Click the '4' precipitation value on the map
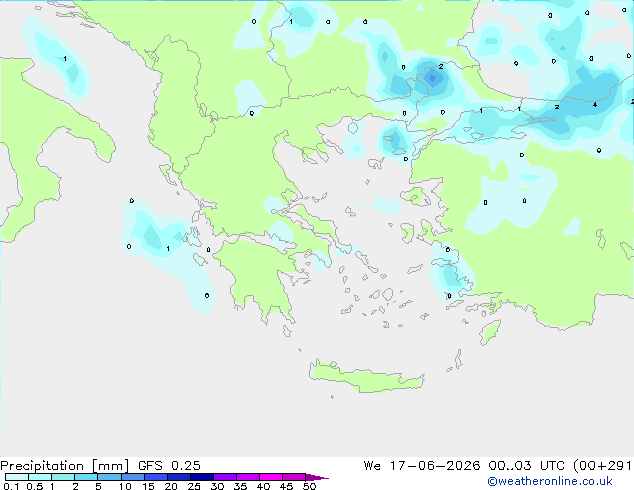Image resolution: width=634 pixels, height=490 pixels. (595, 105)
